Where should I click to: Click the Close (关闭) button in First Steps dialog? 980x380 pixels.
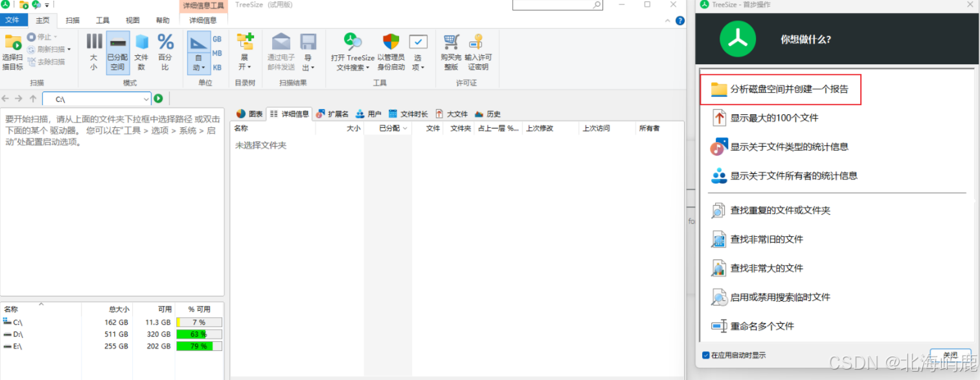(x=950, y=355)
